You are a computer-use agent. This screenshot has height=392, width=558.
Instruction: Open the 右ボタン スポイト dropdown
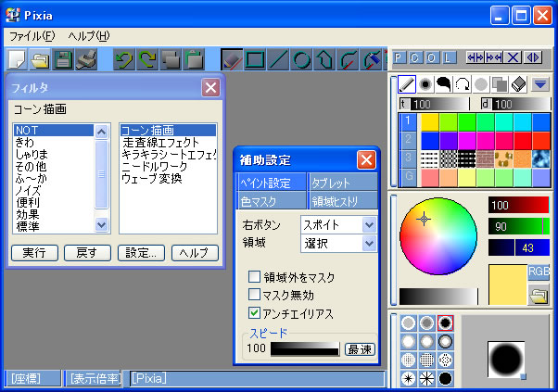point(369,225)
